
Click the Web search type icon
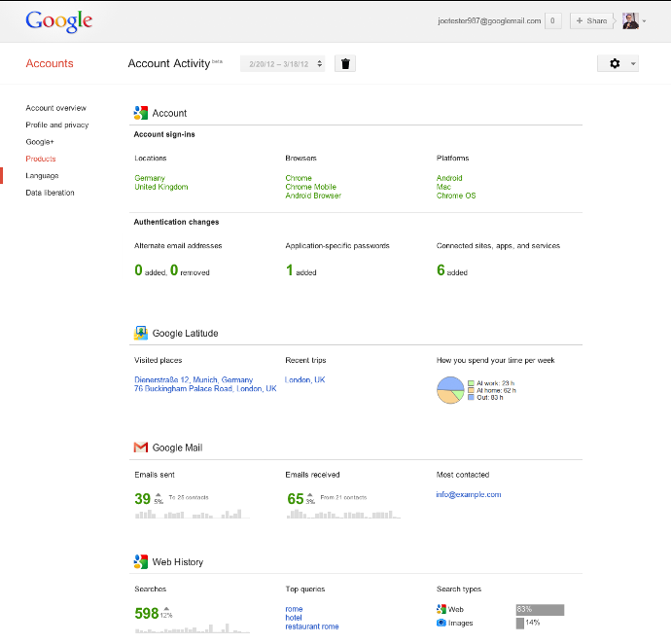tap(441, 609)
